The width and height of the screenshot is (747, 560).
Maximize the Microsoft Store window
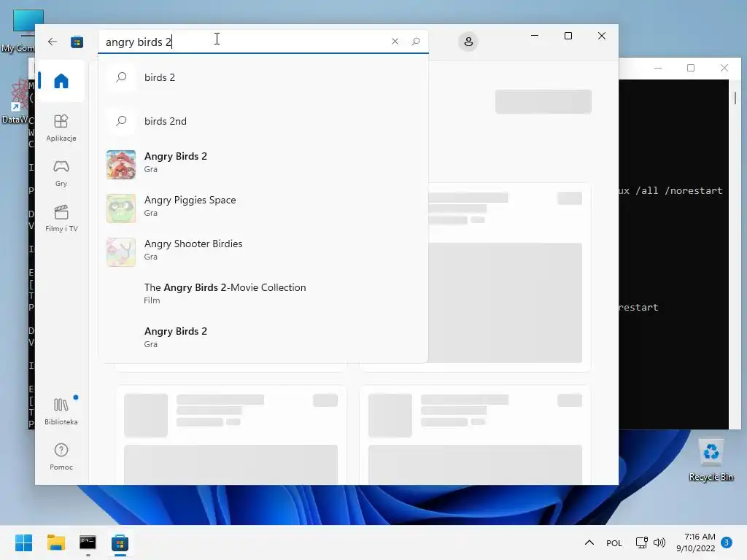(568, 36)
